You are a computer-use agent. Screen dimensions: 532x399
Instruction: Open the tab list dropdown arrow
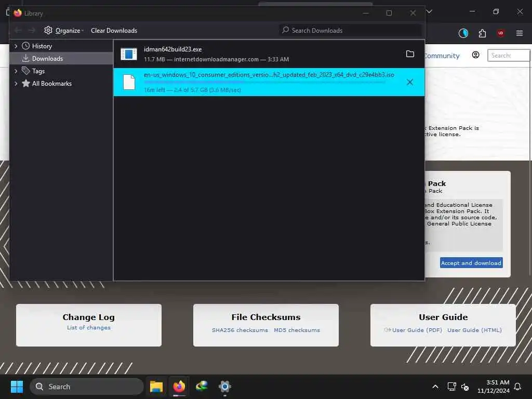[x=429, y=11]
